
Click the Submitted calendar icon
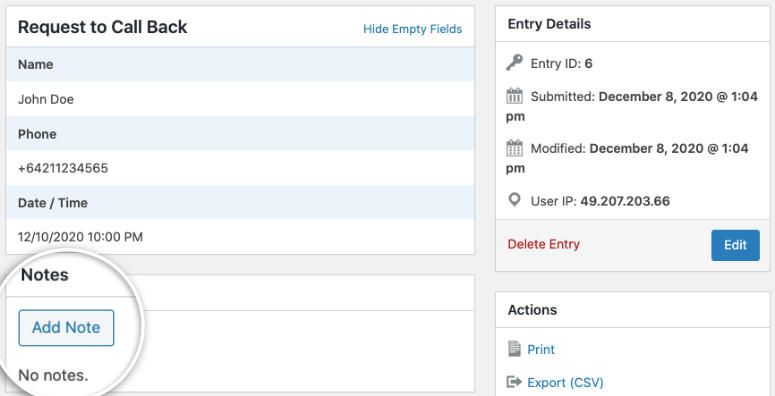515,96
